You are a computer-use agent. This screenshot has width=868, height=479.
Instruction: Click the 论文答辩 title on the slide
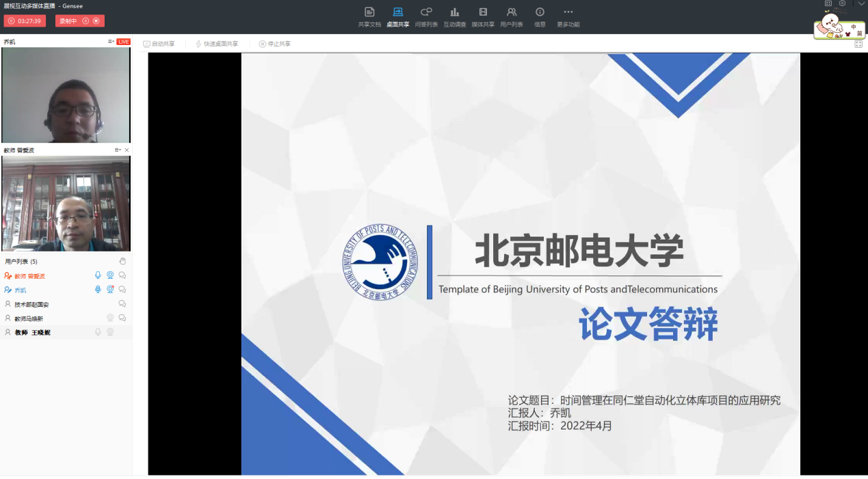point(648,325)
